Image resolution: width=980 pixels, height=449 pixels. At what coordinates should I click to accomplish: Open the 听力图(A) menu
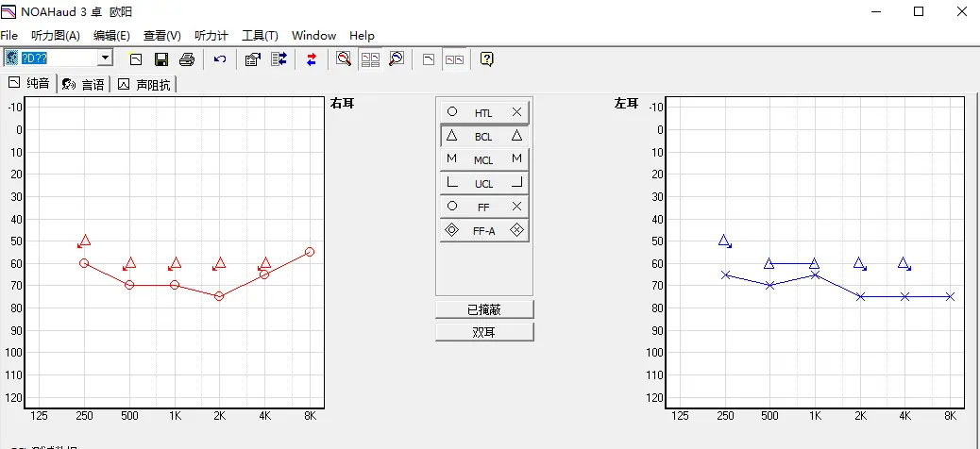click(56, 36)
